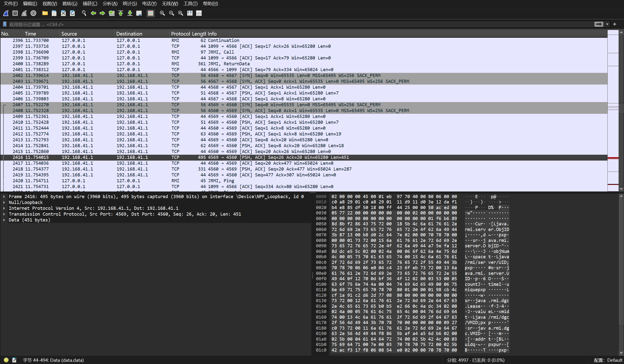Go back in packet history arrow

pos(93,13)
